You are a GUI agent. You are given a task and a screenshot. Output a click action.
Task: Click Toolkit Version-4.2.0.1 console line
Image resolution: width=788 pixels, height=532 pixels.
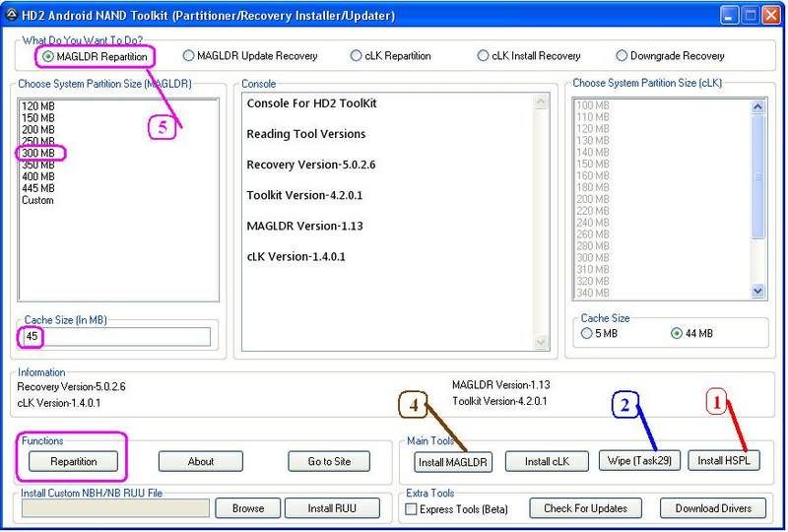click(x=304, y=195)
